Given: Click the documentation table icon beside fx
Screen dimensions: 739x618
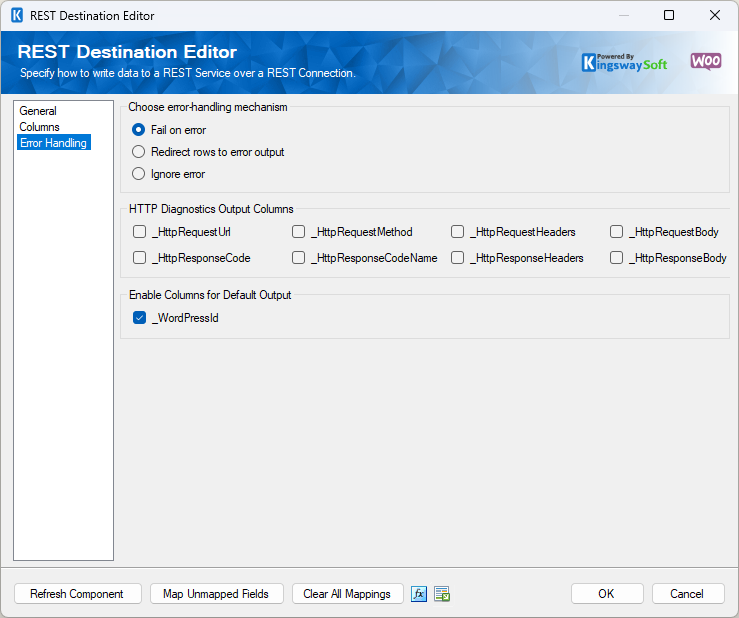Looking at the screenshot, I should coord(442,593).
